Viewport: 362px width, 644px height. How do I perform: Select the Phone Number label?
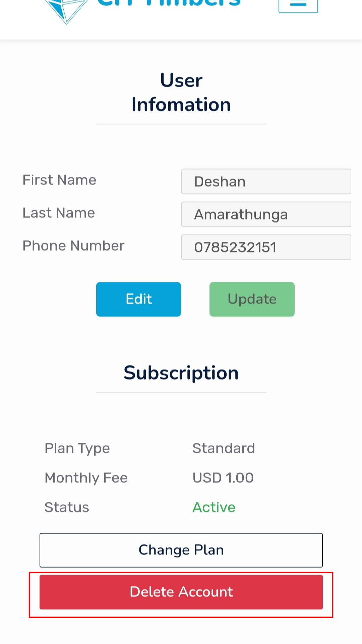[x=73, y=246]
